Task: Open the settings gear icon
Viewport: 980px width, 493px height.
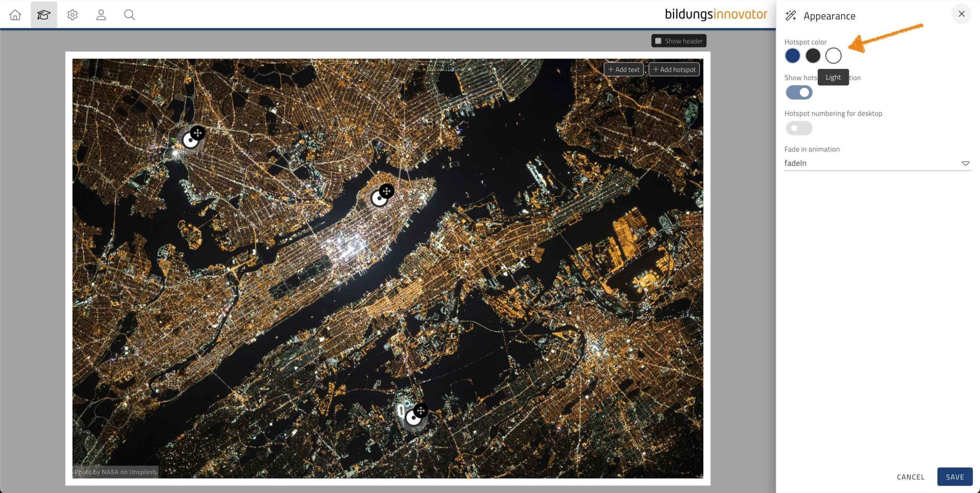Action: pyautogui.click(x=72, y=15)
